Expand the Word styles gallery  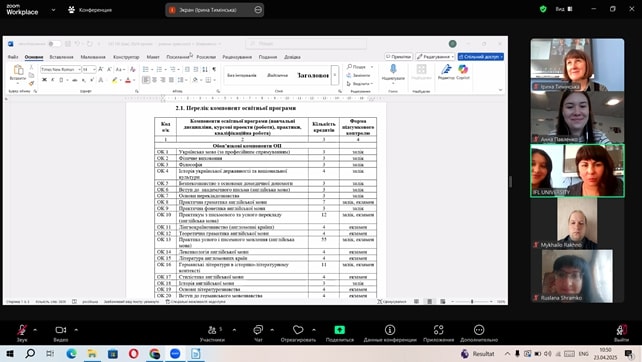pos(335,75)
